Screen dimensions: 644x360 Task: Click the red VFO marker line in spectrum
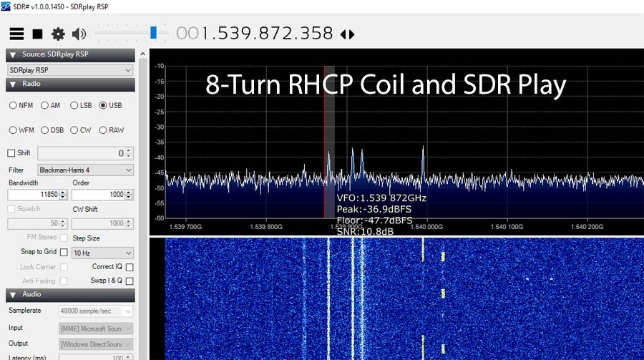[x=324, y=142]
